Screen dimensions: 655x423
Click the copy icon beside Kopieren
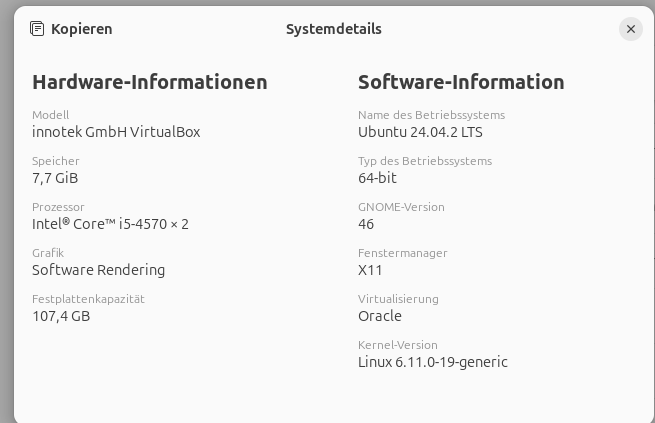38,29
